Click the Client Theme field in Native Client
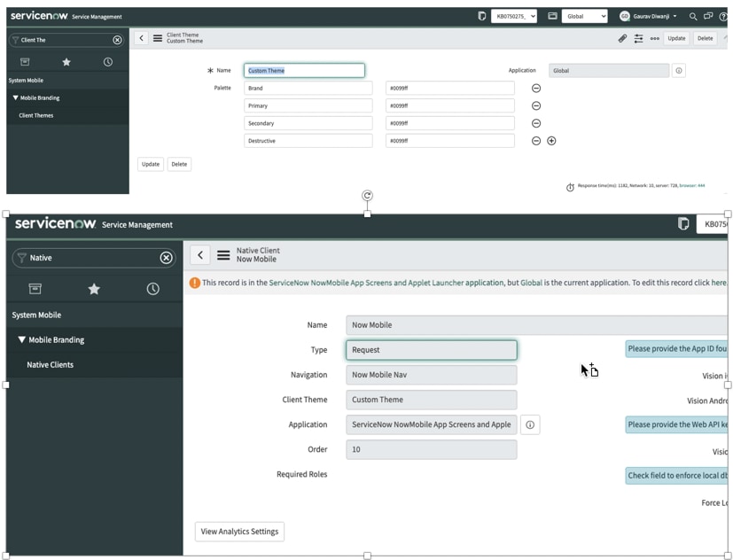 [x=432, y=400]
